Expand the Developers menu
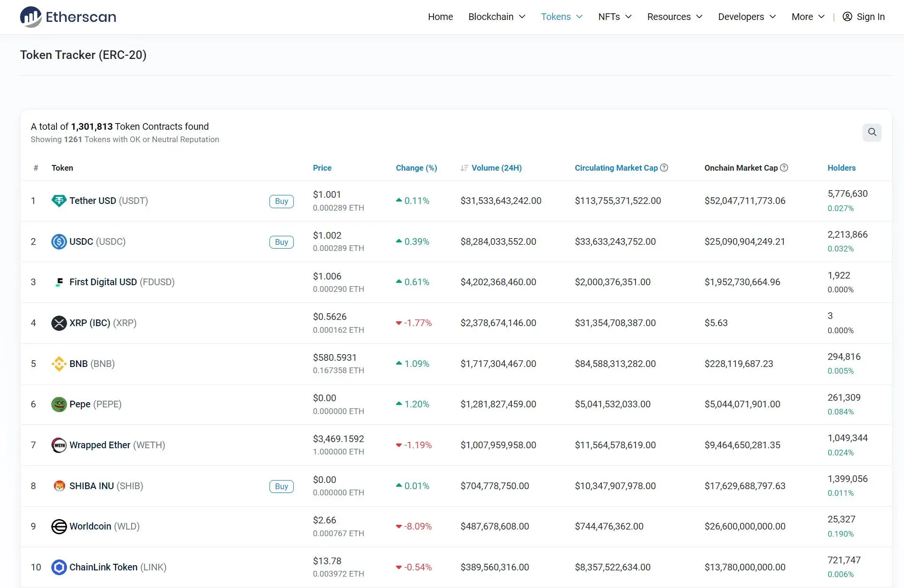The width and height of the screenshot is (904, 588). 747,17
